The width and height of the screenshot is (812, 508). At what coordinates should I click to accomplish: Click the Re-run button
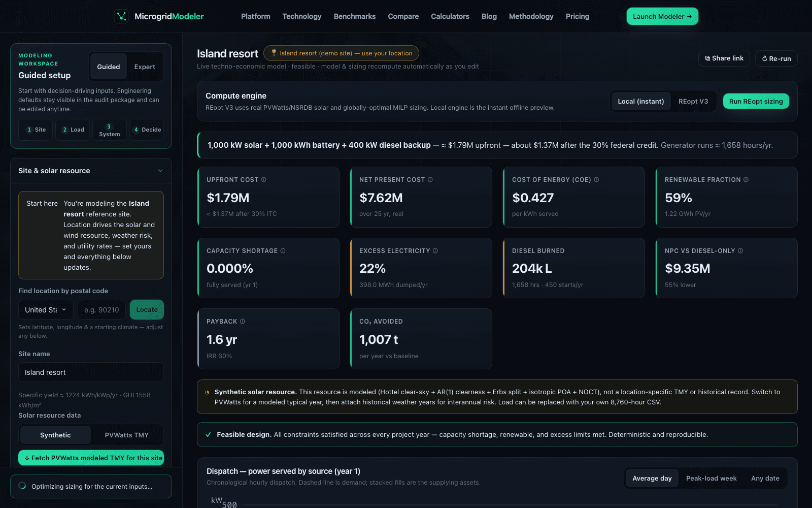(x=776, y=58)
